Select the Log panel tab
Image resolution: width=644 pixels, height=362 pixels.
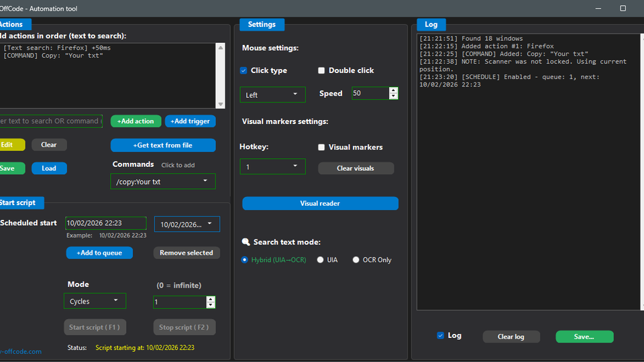[431, 24]
